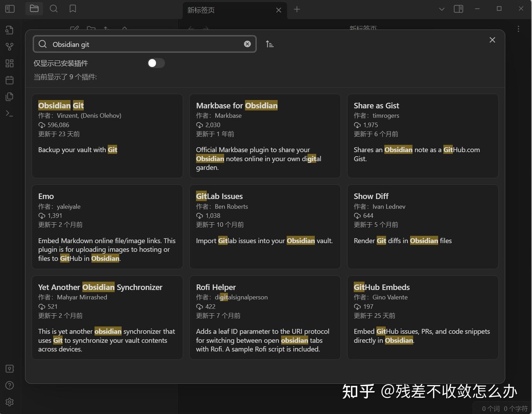532x414 pixels.
Task: Open the sort order selector beside the search box
Action: point(270,44)
